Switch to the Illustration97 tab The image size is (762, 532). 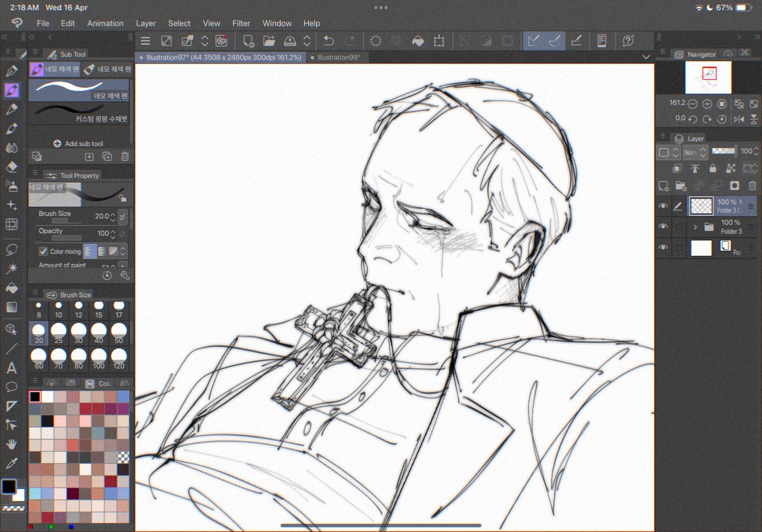pyautogui.click(x=220, y=57)
